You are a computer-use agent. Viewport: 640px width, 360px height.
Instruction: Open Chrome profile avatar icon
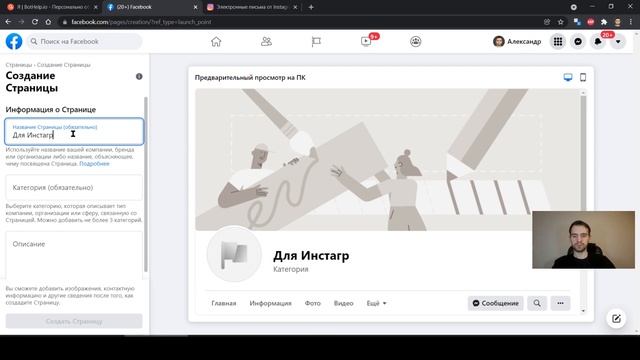(x=618, y=22)
